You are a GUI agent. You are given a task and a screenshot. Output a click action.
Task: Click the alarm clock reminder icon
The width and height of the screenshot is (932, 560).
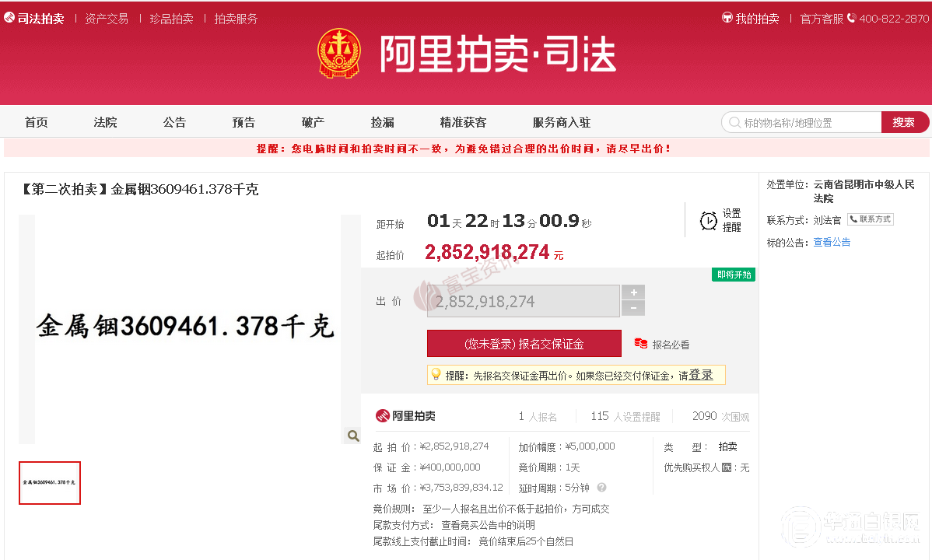tap(708, 221)
